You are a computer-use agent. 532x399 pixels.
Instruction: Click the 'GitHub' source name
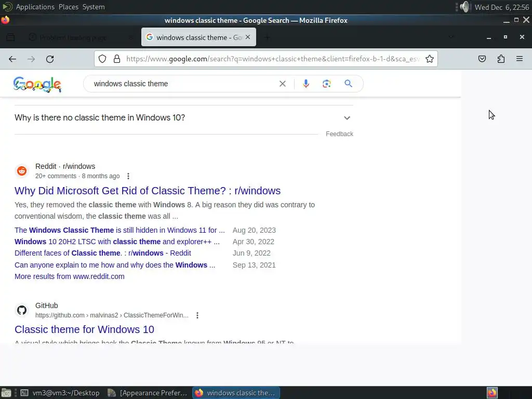point(46,305)
